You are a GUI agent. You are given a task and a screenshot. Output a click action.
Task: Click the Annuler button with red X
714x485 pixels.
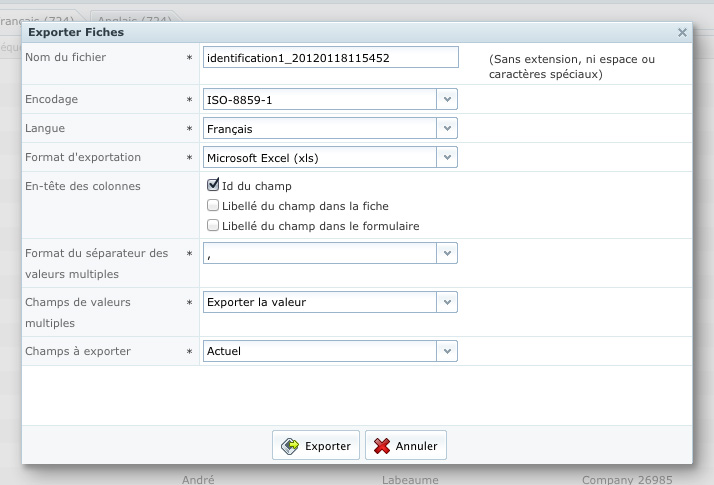coord(405,446)
